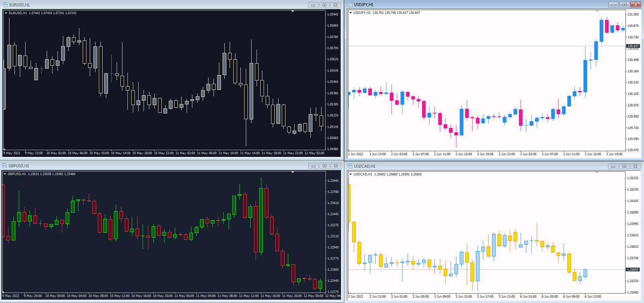Click the GBPUSD,H1 chart window icon
The height and width of the screenshot is (303, 644).
4,166
